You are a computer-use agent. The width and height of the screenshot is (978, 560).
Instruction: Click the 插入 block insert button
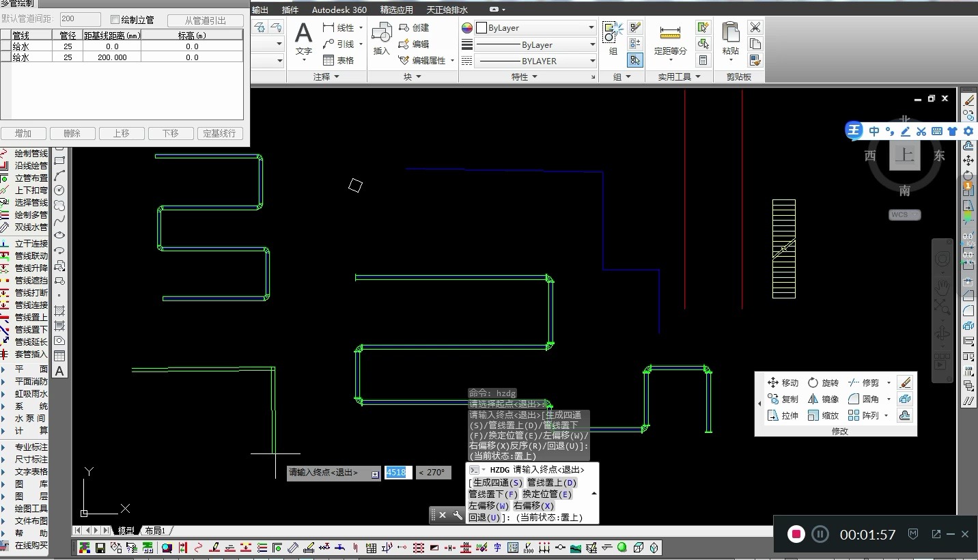pos(381,40)
